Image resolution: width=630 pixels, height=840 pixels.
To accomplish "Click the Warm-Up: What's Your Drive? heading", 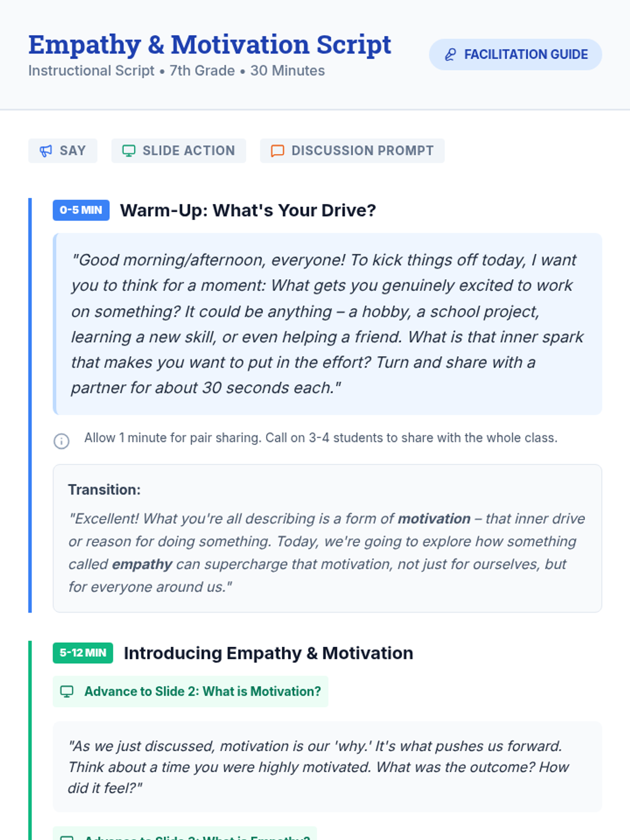I will click(x=248, y=210).
